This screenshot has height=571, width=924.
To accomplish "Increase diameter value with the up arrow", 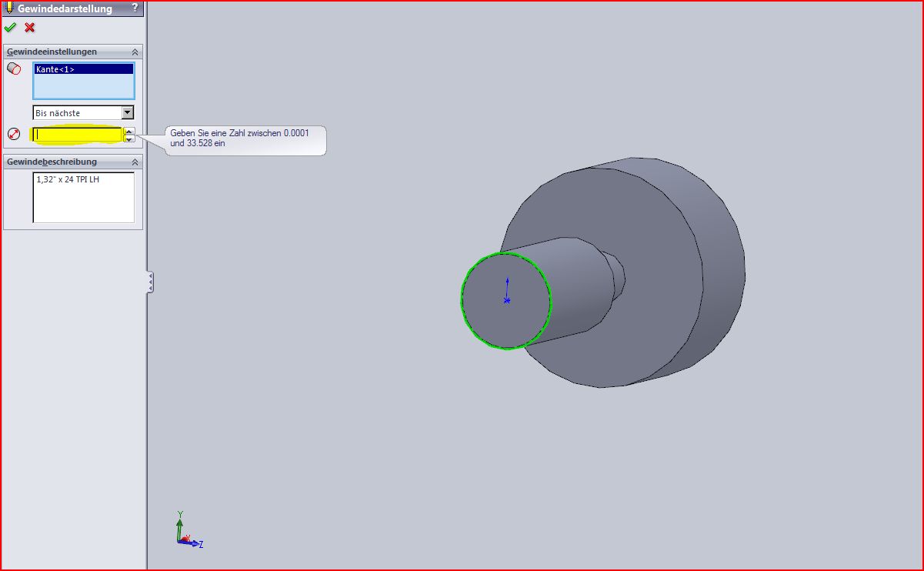I will pos(129,132).
